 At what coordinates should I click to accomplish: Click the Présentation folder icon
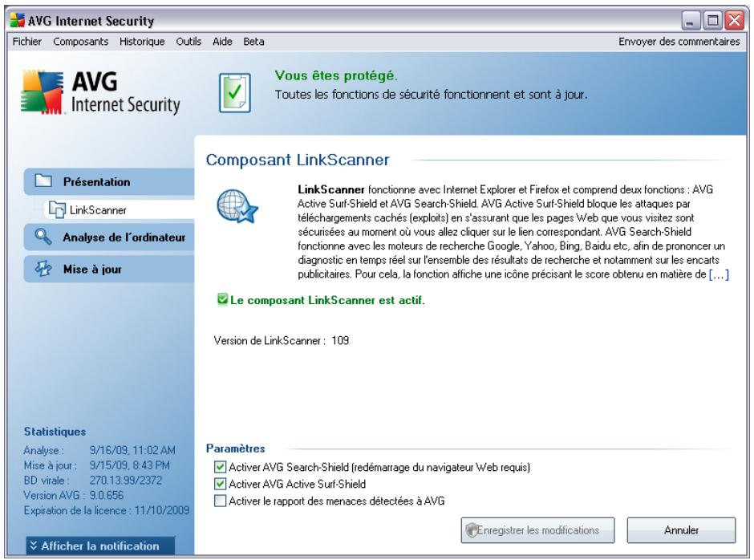[x=43, y=181]
